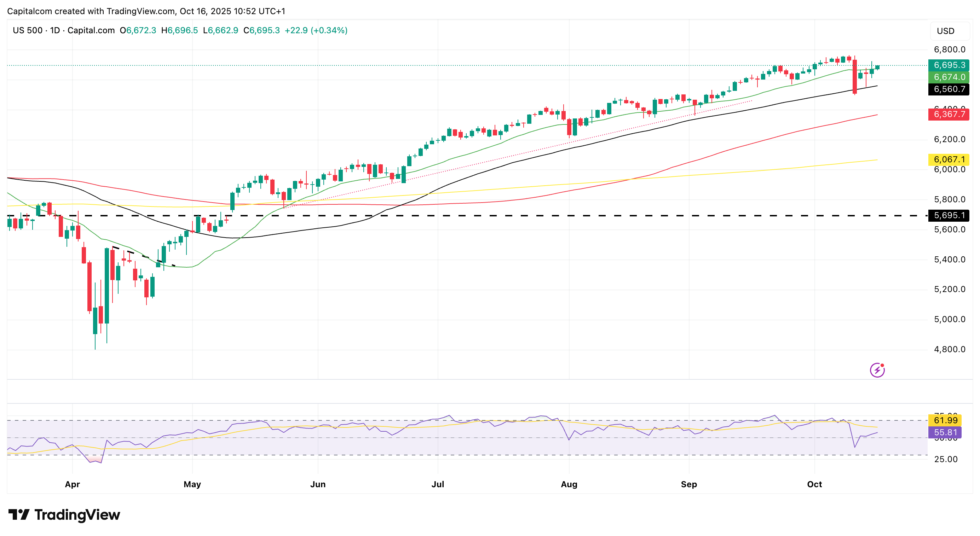
Task: Click the red 6,367.7 moving average tag
Action: [x=949, y=115]
